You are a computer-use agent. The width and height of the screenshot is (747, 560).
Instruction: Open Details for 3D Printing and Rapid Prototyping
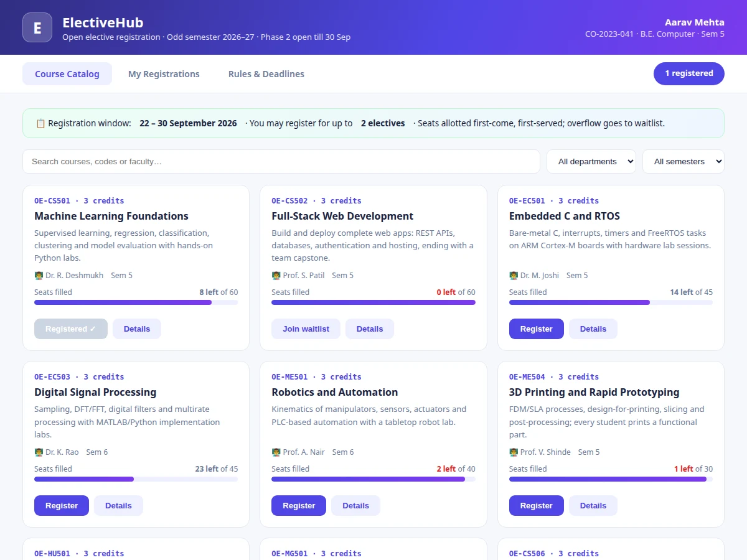coord(593,505)
